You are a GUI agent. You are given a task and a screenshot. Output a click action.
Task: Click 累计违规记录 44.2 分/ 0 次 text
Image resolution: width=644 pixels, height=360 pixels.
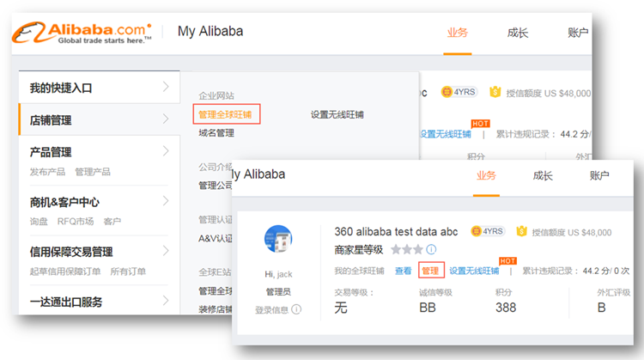click(x=575, y=271)
